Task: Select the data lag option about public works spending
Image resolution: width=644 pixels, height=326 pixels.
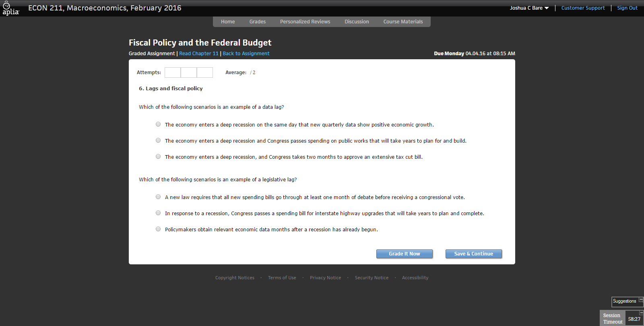Action: point(158,141)
